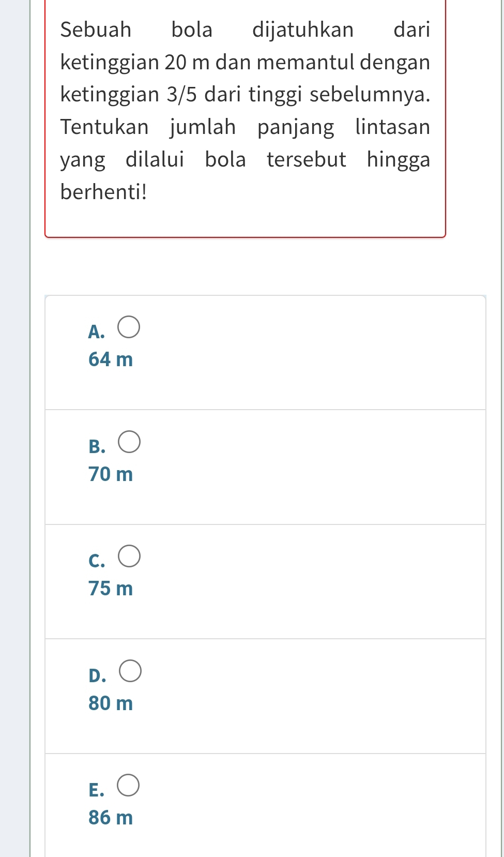The height and width of the screenshot is (857, 504).
Task: Select radio button for option A
Action: click(x=129, y=327)
